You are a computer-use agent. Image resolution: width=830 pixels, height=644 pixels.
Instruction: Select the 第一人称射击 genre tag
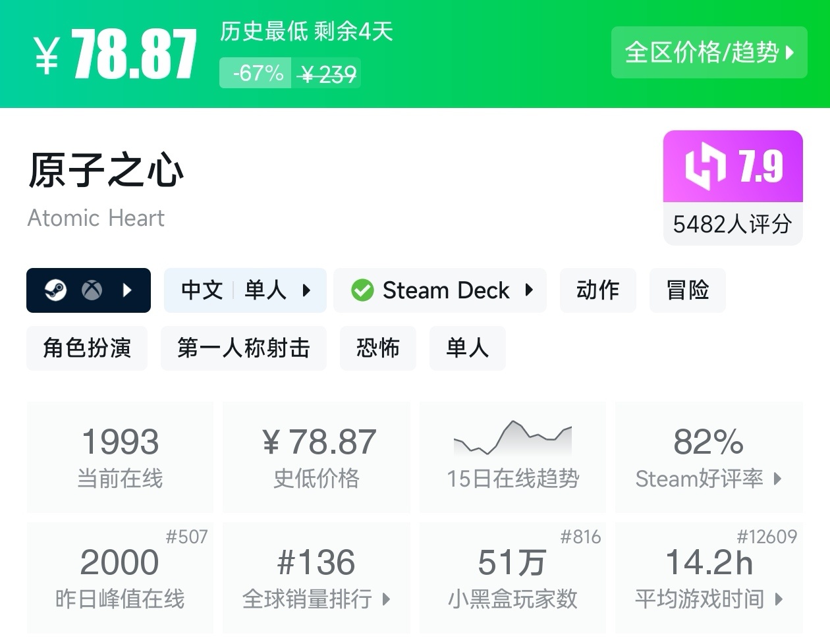(243, 348)
